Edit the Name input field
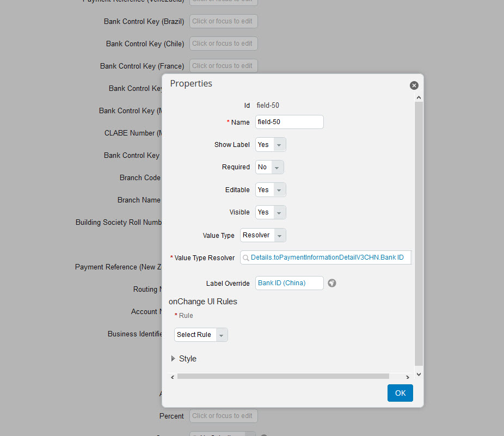 [x=290, y=122]
